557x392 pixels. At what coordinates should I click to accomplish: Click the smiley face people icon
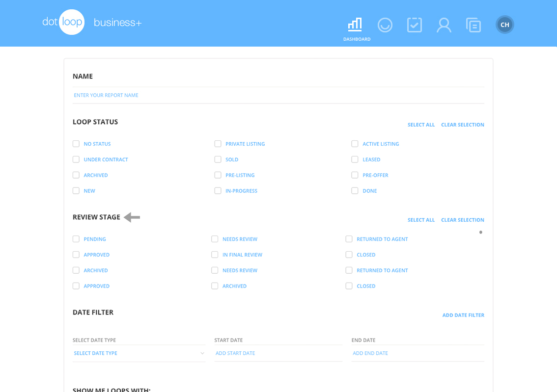pyautogui.click(x=385, y=25)
